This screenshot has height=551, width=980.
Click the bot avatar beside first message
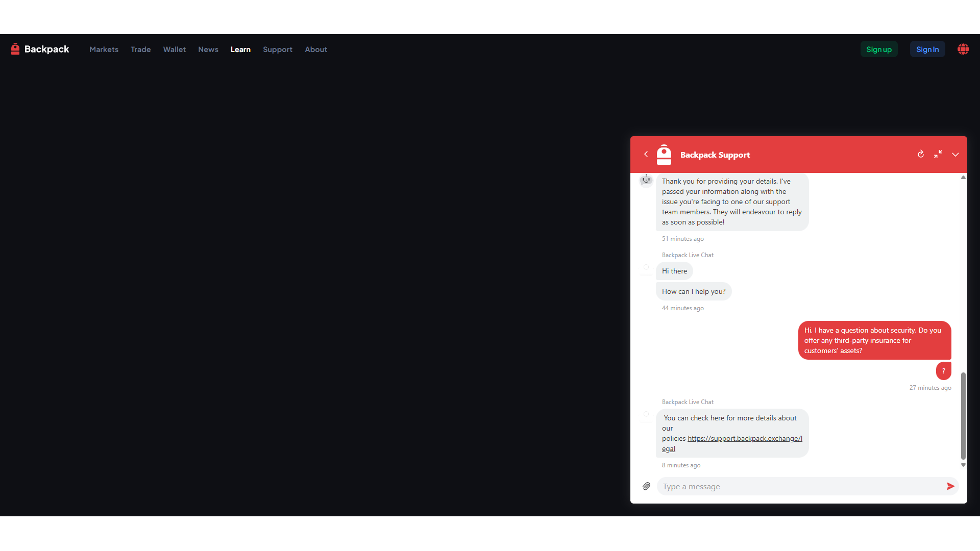click(x=646, y=180)
